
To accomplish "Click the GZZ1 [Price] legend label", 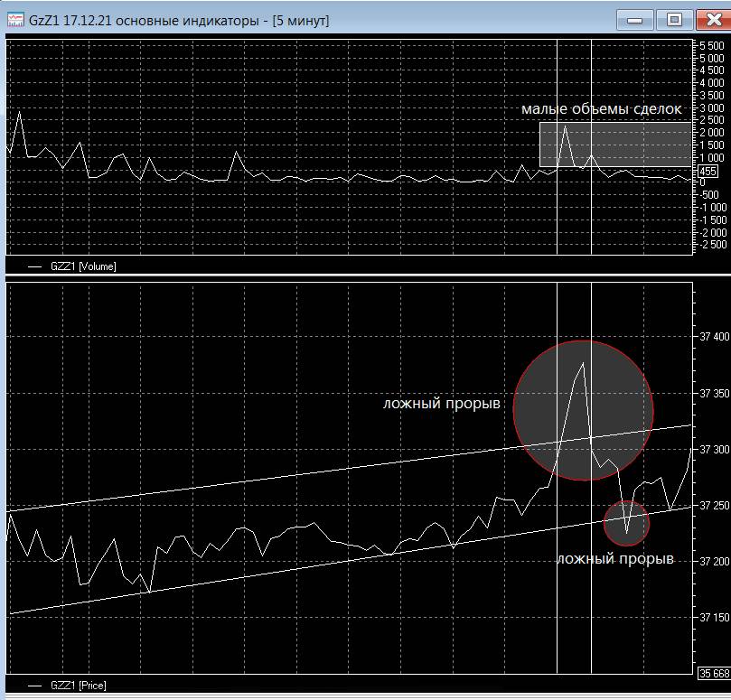I will 79,685.
